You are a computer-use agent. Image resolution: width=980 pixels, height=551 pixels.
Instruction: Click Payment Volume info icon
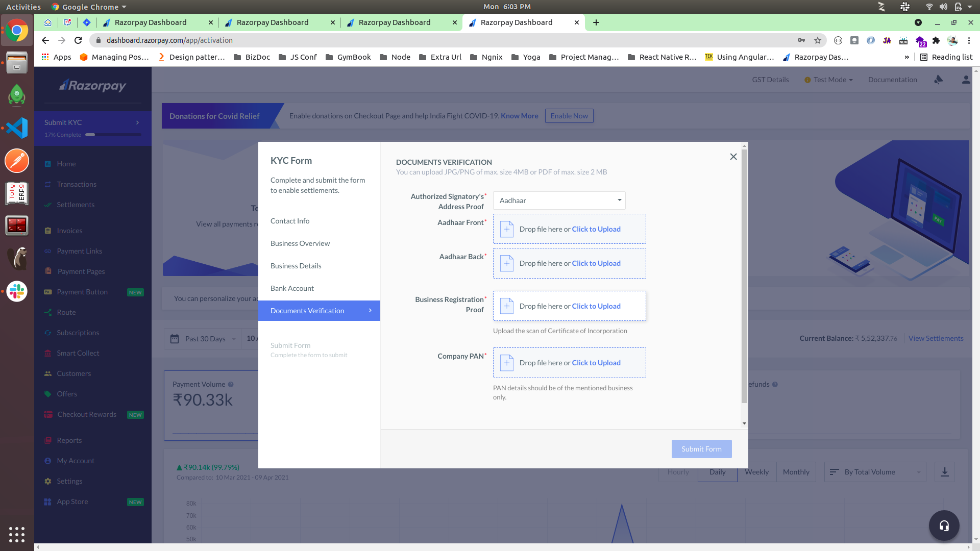[x=231, y=385]
